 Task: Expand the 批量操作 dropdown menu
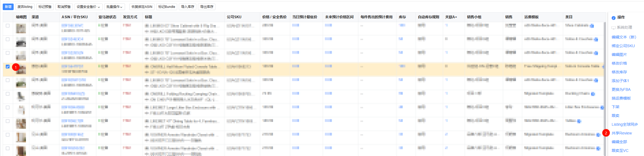[x=114, y=7]
